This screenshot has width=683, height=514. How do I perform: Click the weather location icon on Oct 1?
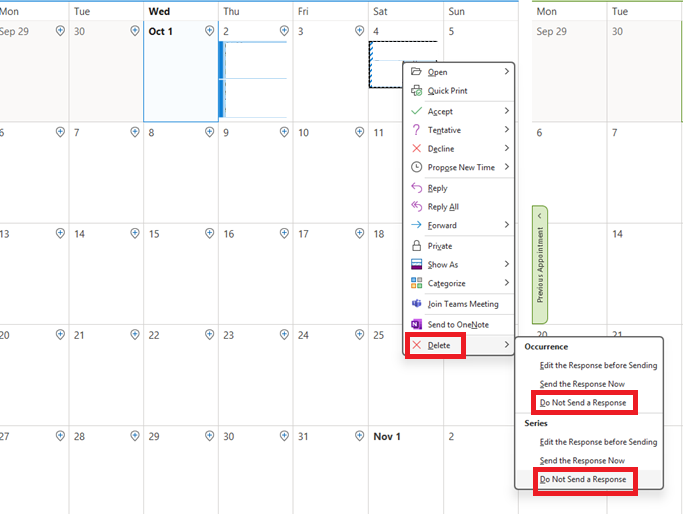point(210,31)
